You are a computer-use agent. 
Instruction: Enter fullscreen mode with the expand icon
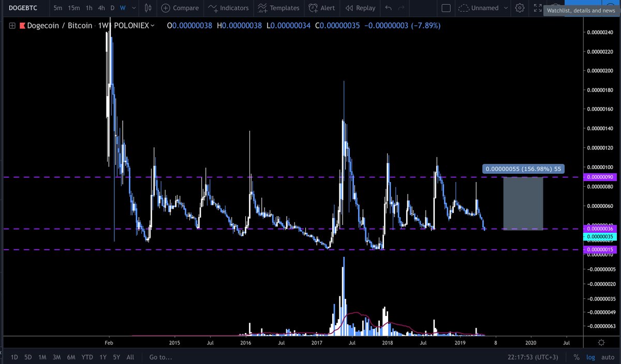coord(538,8)
